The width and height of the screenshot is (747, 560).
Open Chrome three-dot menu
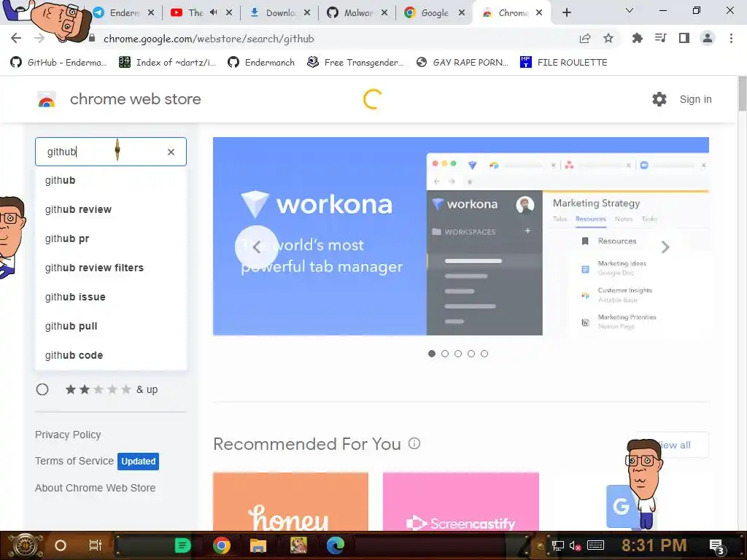[x=731, y=39]
